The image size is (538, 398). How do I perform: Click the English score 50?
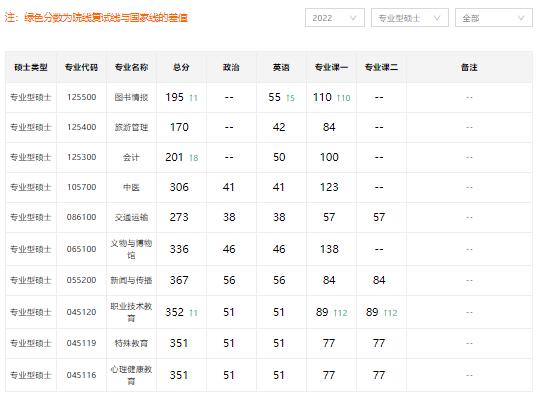(279, 157)
